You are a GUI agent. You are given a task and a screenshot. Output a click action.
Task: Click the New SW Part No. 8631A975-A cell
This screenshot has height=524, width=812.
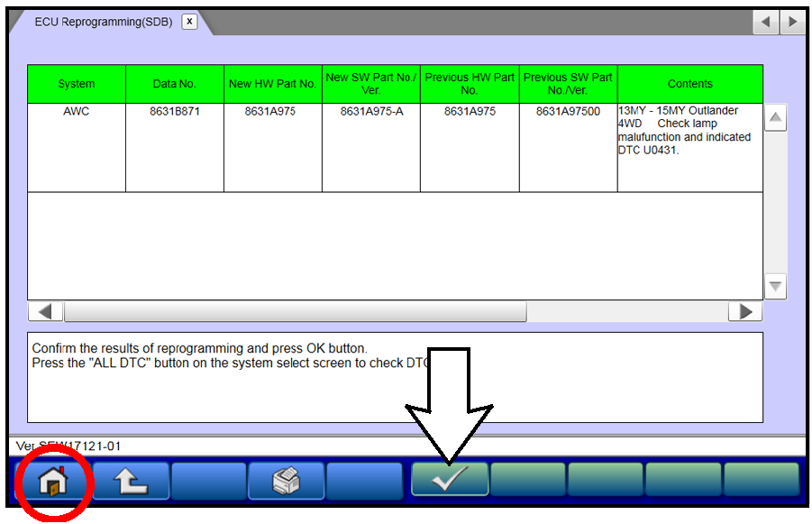[x=371, y=112]
